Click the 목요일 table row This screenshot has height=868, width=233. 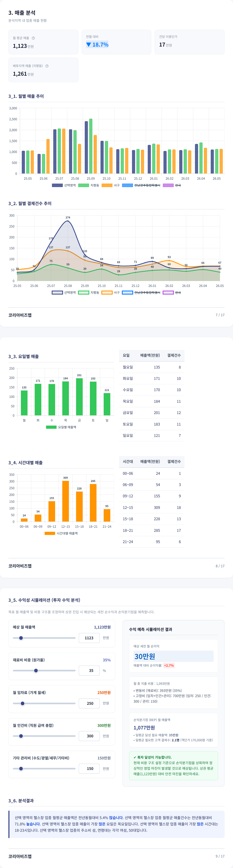click(152, 401)
